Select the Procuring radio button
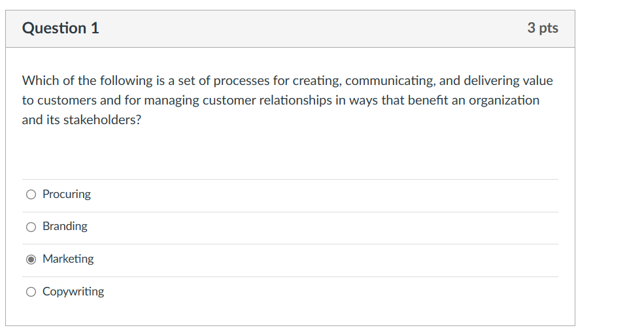 pyautogui.click(x=31, y=194)
